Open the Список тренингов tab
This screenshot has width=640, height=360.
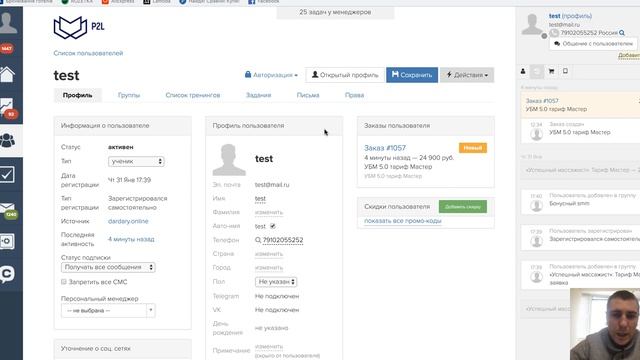click(x=193, y=95)
